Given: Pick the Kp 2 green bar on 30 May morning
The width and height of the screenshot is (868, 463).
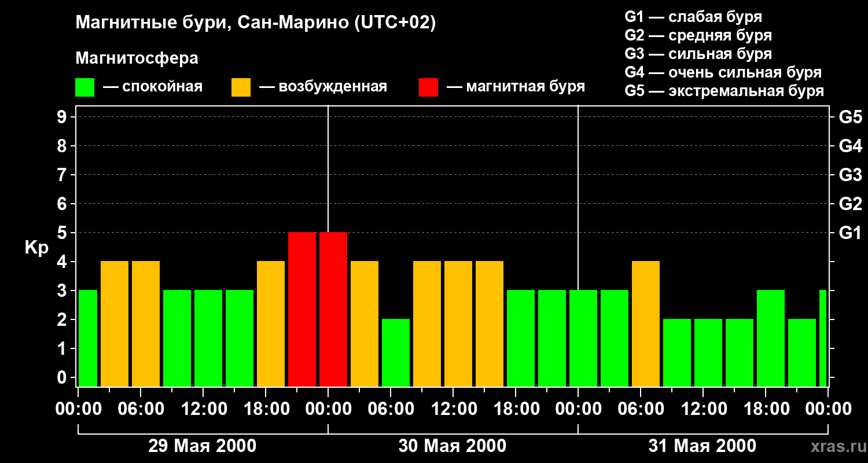Looking at the screenshot, I should (396, 353).
